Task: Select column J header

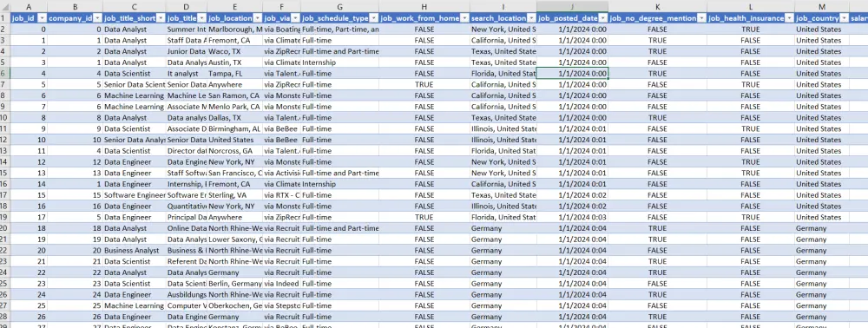Action: tap(572, 6)
